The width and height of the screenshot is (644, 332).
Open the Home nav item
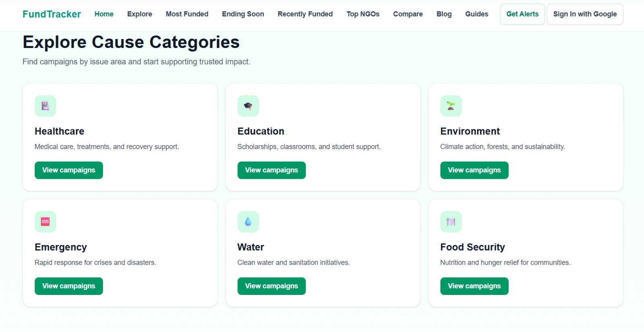pos(104,14)
